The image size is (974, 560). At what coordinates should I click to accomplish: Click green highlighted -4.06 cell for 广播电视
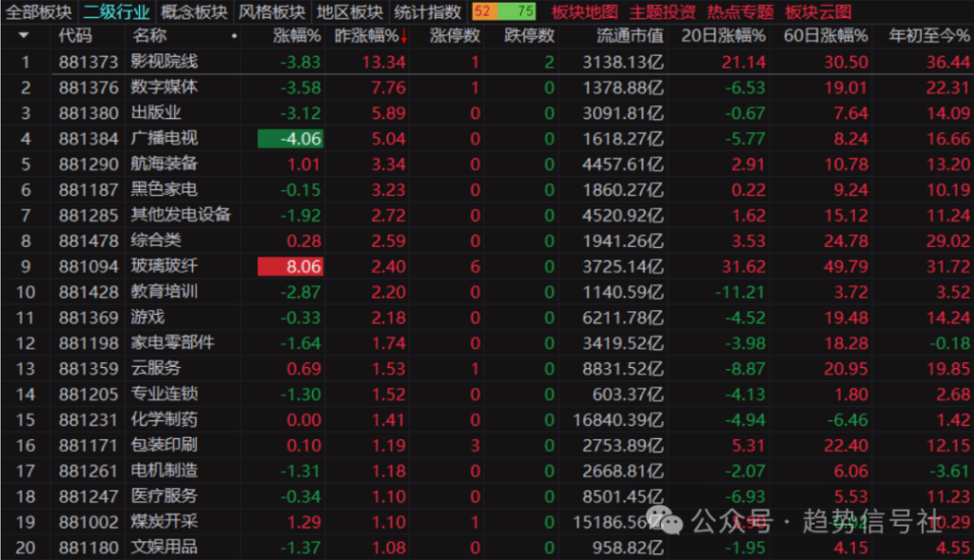pyautogui.click(x=291, y=139)
